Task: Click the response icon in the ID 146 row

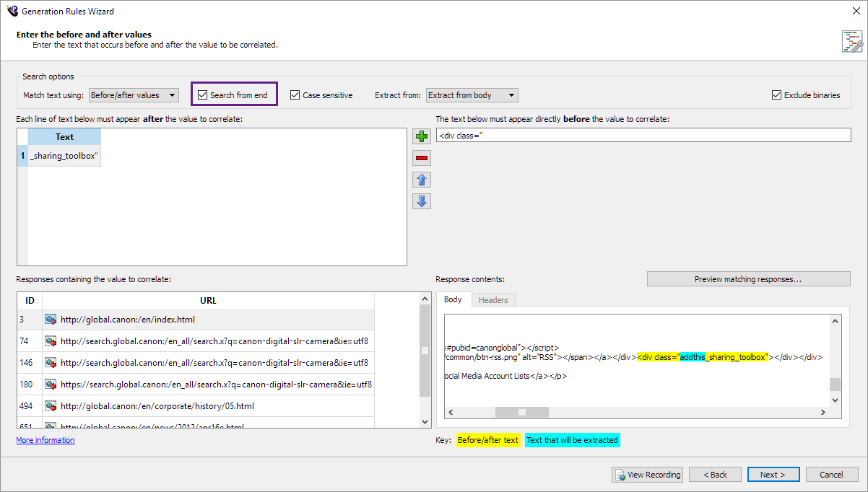Action: (51, 363)
